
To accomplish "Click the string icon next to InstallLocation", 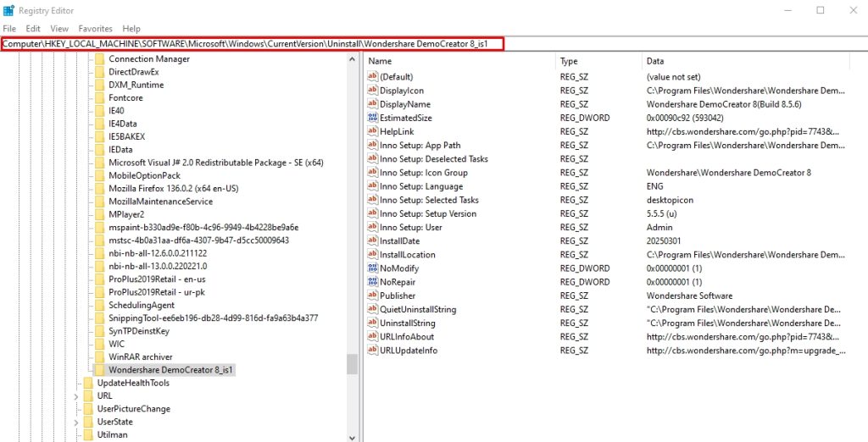I will [373, 255].
